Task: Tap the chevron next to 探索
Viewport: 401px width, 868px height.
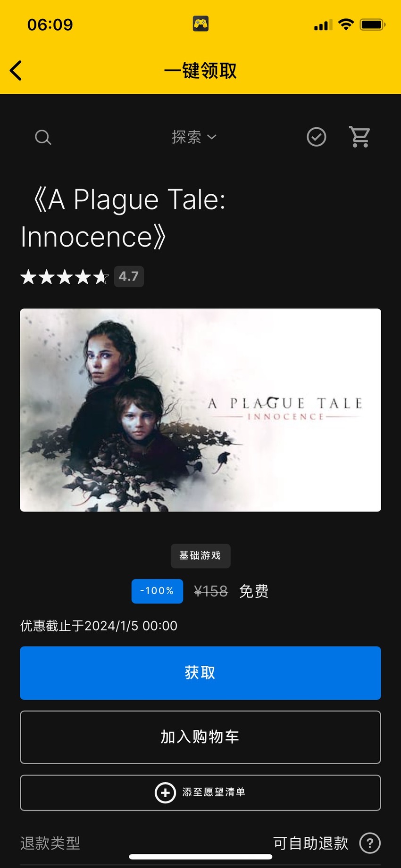Action: (212, 137)
